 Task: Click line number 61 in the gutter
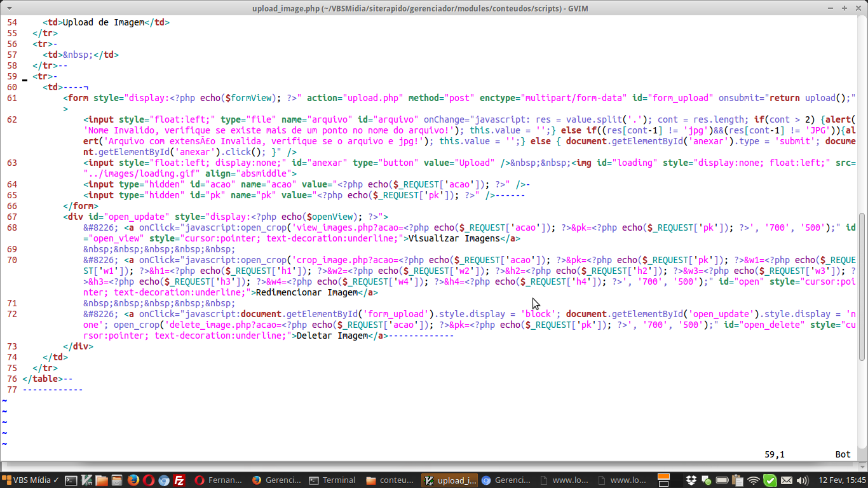12,98
